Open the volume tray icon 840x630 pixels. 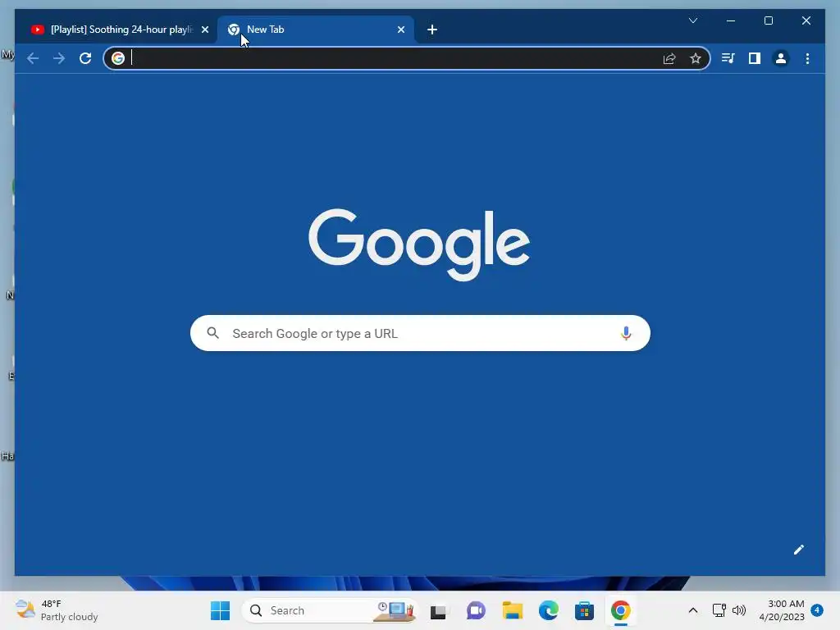pos(739,610)
